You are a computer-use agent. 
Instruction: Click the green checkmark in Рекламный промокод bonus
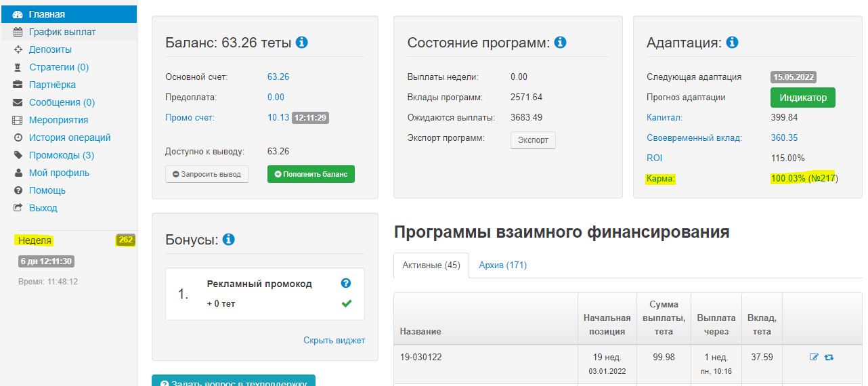coord(347,303)
